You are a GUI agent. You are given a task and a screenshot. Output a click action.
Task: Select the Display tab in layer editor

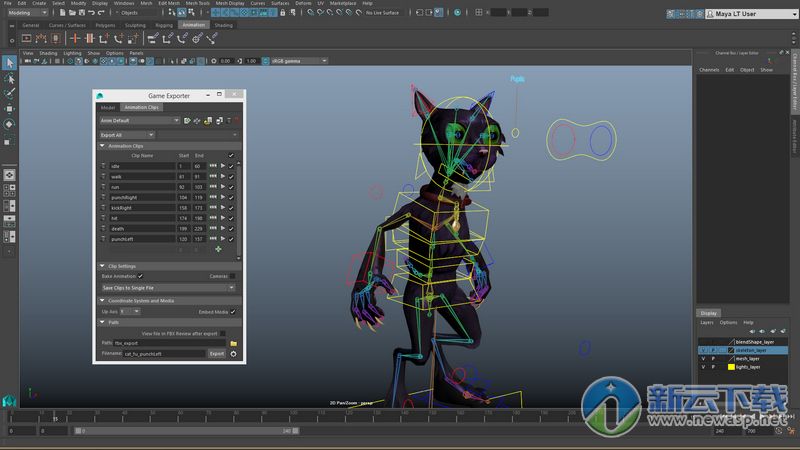coord(709,313)
